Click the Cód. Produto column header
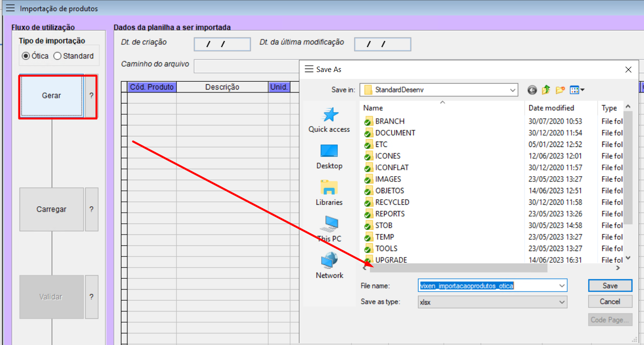This screenshot has height=345, width=644. (x=152, y=87)
